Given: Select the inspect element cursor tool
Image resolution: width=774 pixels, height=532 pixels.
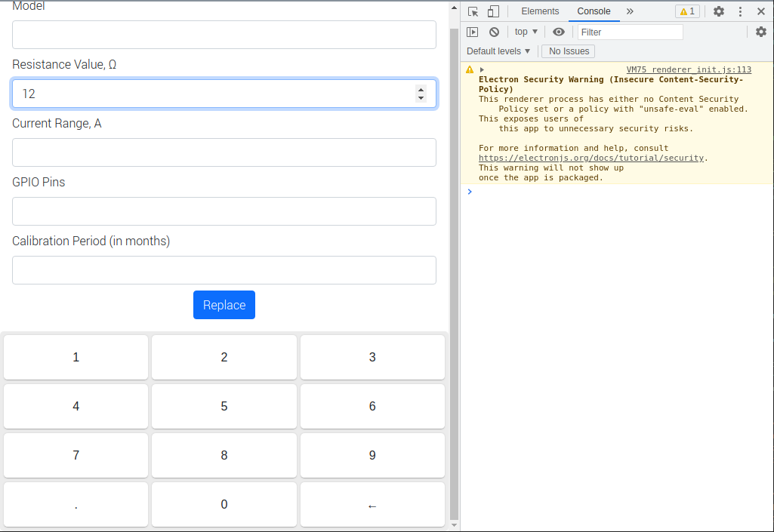Looking at the screenshot, I should click(x=474, y=11).
